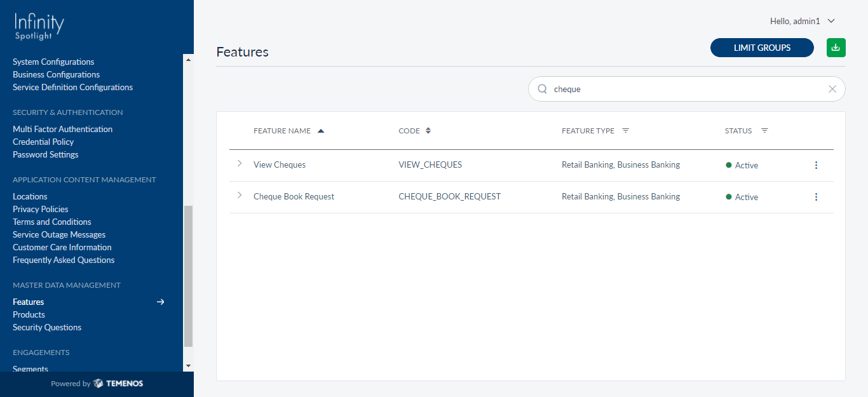Open options menu for View Cheques
868x397 pixels.
click(816, 165)
